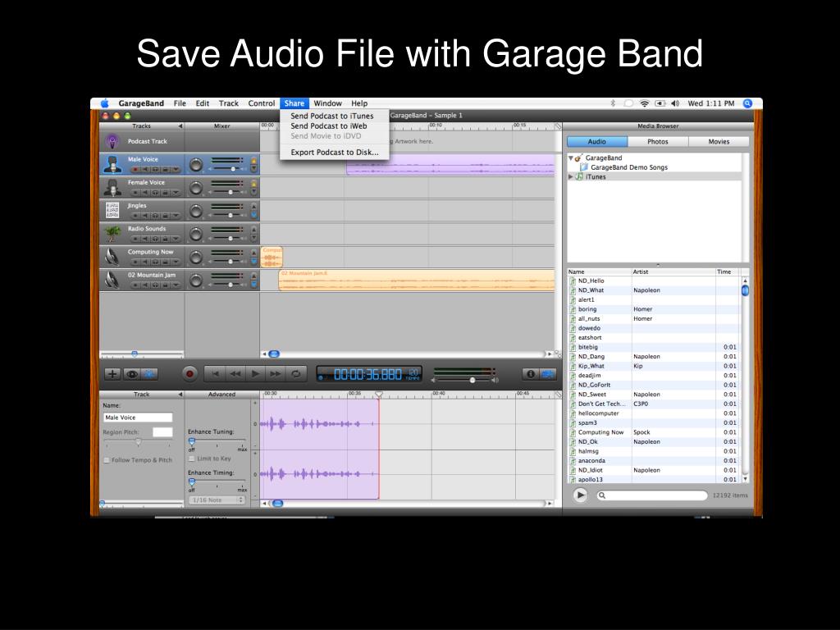Click the Female Voice track icon
840x630 pixels.
coord(112,188)
